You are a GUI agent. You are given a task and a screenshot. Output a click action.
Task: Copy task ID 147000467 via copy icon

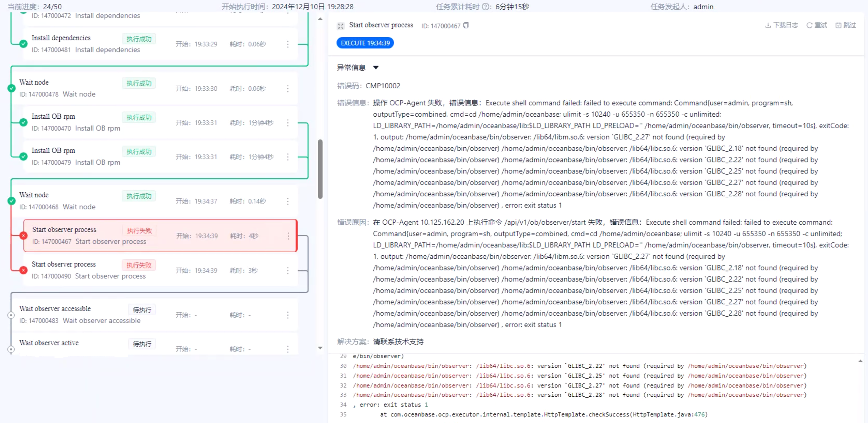466,25
